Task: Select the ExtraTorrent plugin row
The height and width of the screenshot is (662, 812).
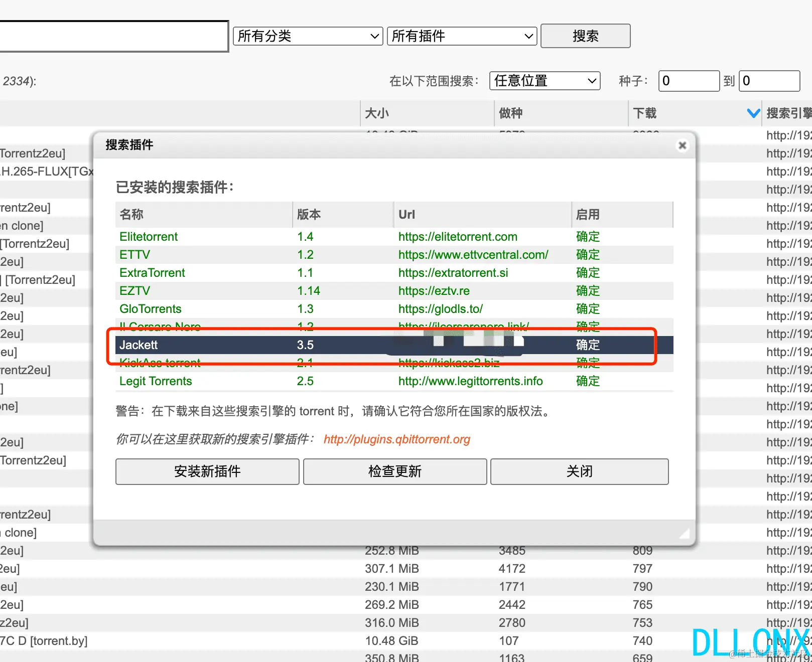Action: (394, 273)
